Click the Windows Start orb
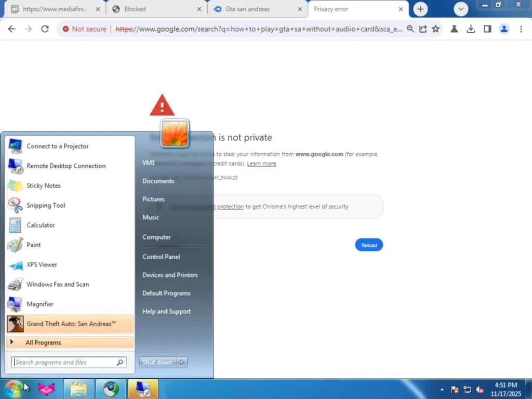 click(14, 389)
